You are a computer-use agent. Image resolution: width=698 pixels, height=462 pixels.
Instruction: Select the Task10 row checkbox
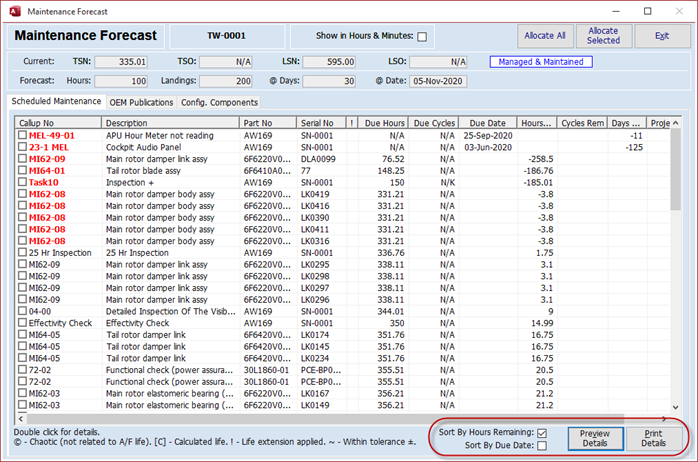coord(22,183)
